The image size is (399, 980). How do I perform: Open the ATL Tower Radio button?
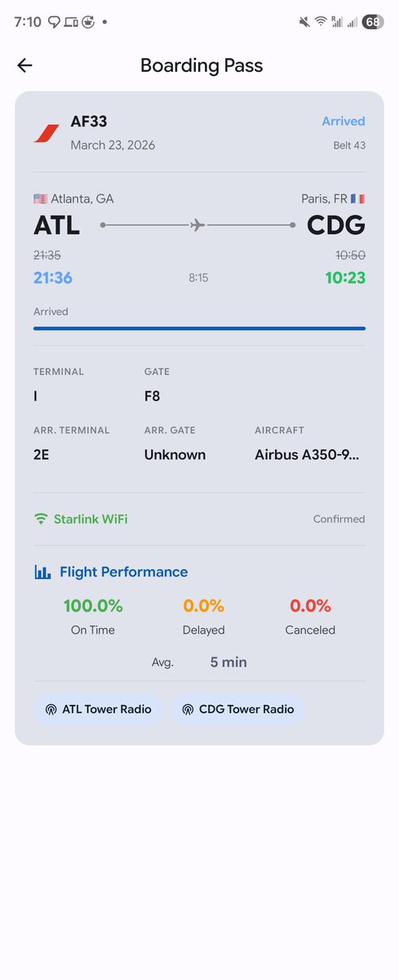click(x=99, y=709)
